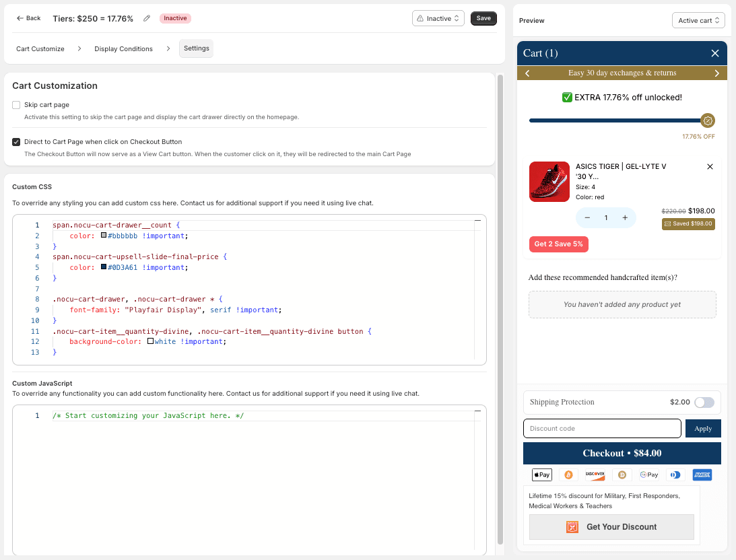Click chevron after Cart Customize
Image resolution: width=736 pixels, height=560 pixels.
[79, 48]
